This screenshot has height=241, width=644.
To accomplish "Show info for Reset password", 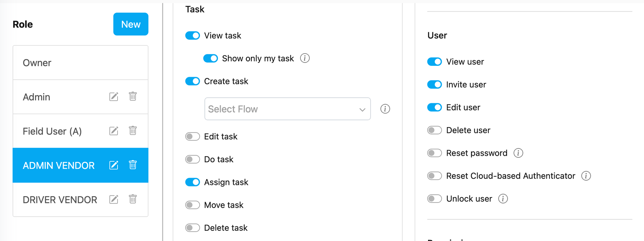I will (518, 153).
